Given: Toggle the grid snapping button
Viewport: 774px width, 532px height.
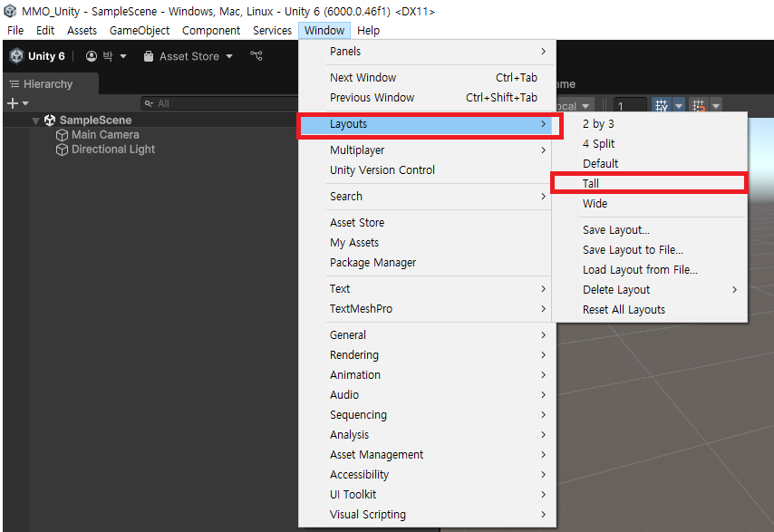Looking at the screenshot, I should point(662,106).
